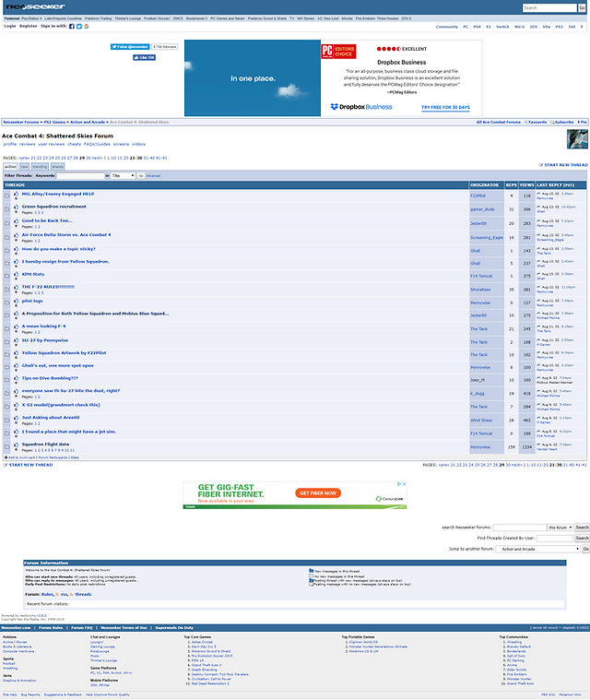Screen dimensions: 590x700
Task: Click Advanced filter link
Action: 153,176
